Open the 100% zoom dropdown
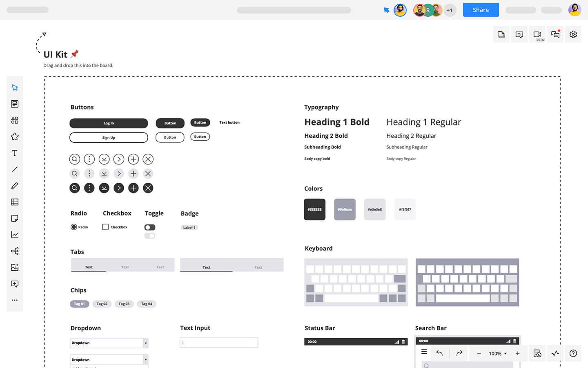 498,354
